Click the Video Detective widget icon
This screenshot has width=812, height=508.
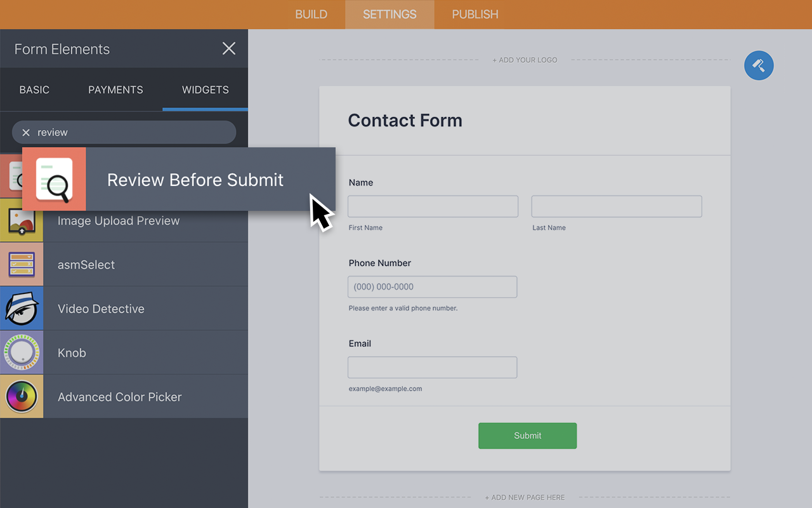[22, 308]
